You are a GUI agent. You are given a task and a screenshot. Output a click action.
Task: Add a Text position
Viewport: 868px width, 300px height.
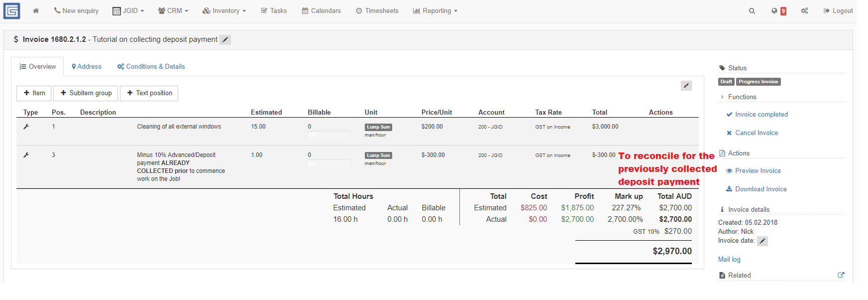pos(149,93)
